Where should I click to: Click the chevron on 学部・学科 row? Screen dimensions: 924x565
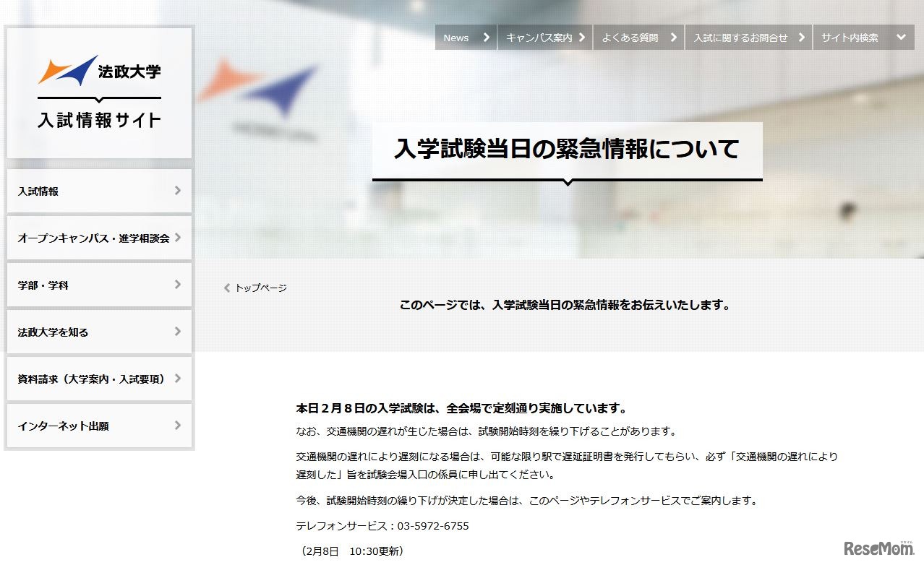coord(178,285)
